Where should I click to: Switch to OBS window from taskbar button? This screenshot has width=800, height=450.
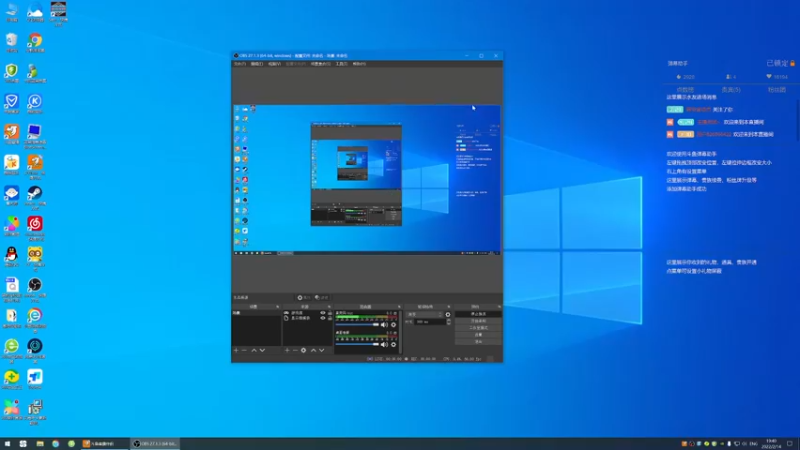point(156,444)
